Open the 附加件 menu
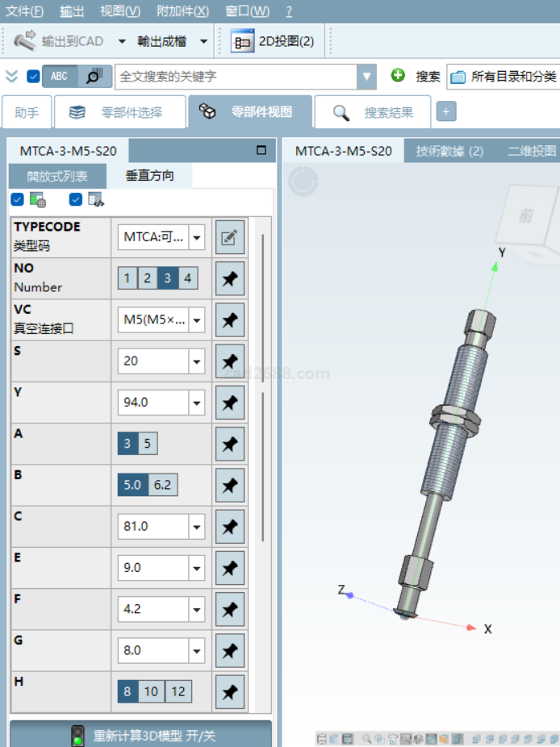Screen dimensions: 560x747 pos(182,11)
